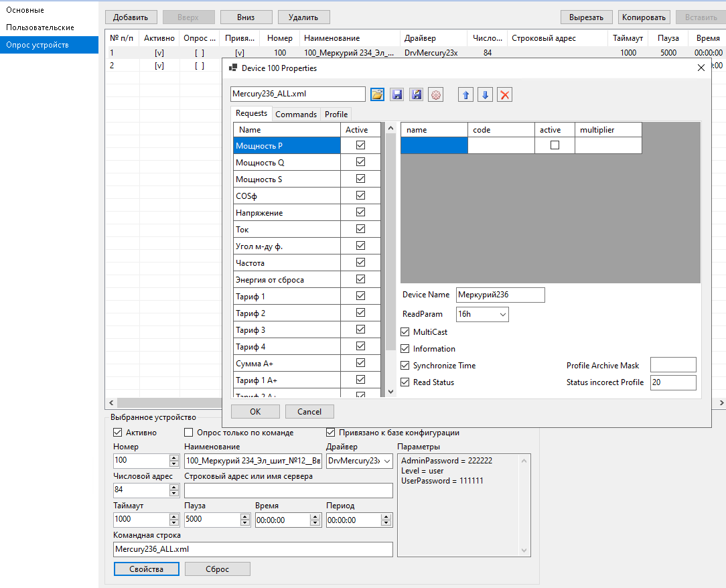Check the empty active cell in parameter grid
This screenshot has width=726, height=588.
[555, 145]
